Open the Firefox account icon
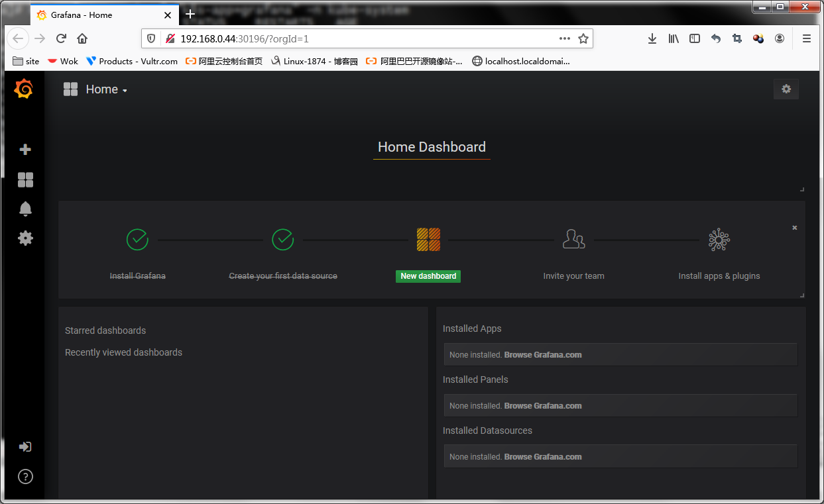Screen dimensions: 824x504 click(780, 38)
